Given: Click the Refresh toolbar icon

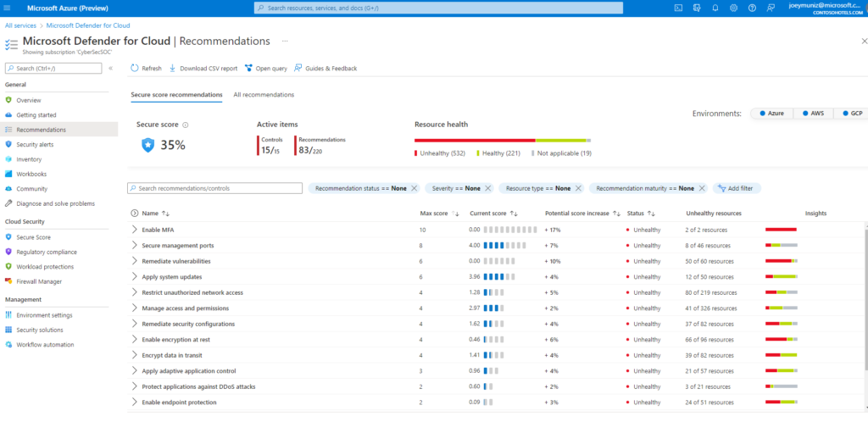Looking at the screenshot, I should [x=147, y=69].
